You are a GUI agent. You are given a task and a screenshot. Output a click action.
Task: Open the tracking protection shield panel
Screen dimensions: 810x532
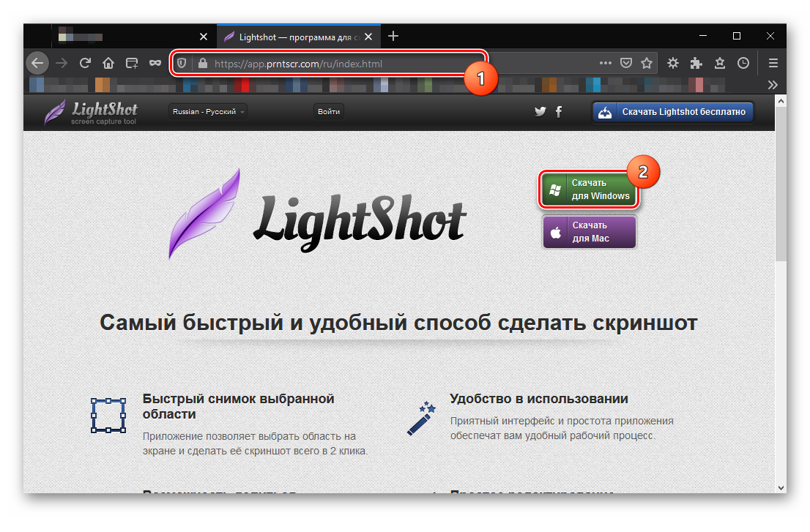click(182, 64)
